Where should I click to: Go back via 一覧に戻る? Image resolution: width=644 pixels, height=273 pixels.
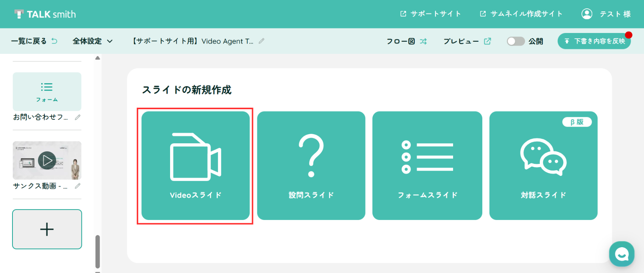click(x=34, y=41)
